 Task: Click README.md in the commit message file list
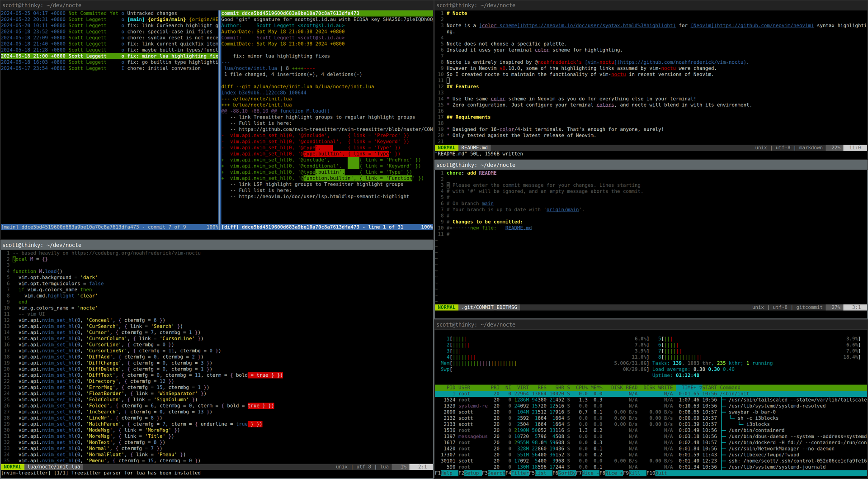(518, 228)
